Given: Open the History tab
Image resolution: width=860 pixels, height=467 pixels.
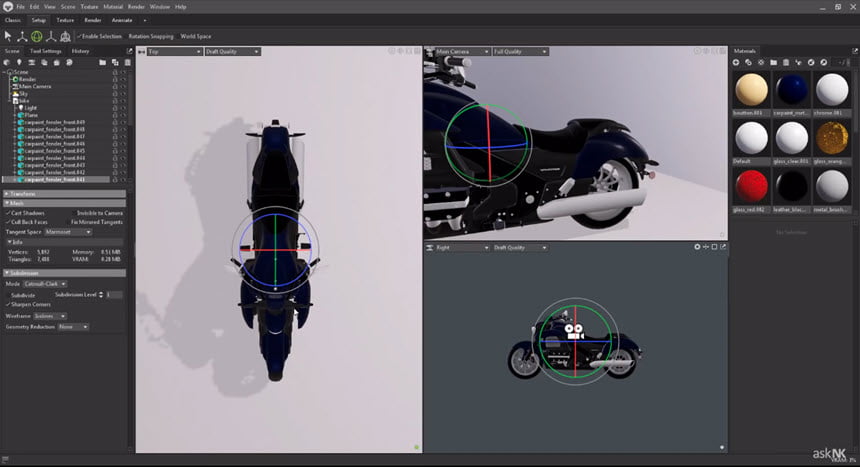Looking at the screenshot, I should click(x=80, y=51).
